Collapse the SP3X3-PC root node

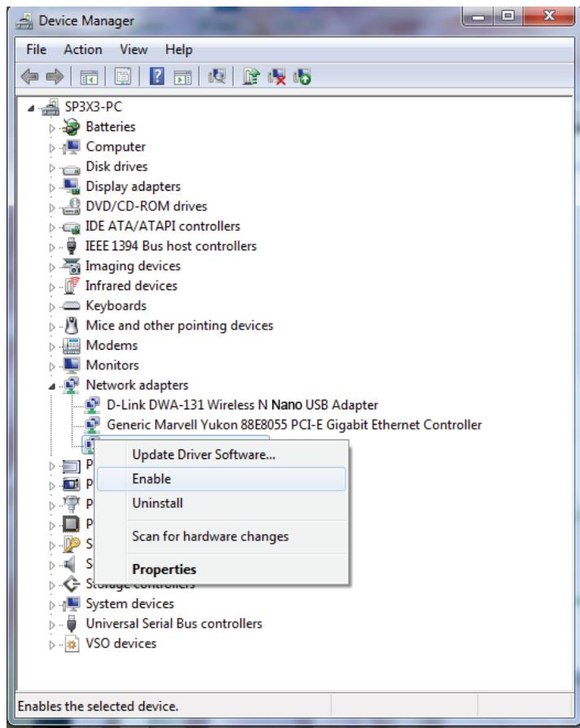pos(31,108)
